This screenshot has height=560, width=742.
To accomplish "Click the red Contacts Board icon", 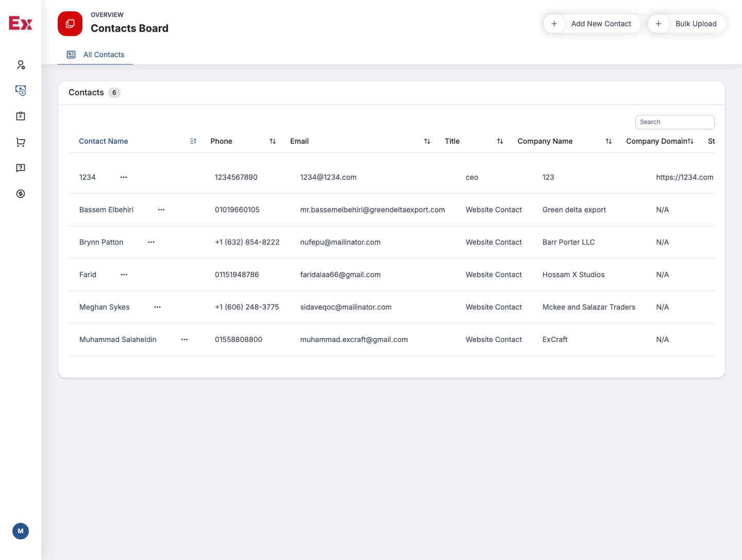I will pos(70,24).
